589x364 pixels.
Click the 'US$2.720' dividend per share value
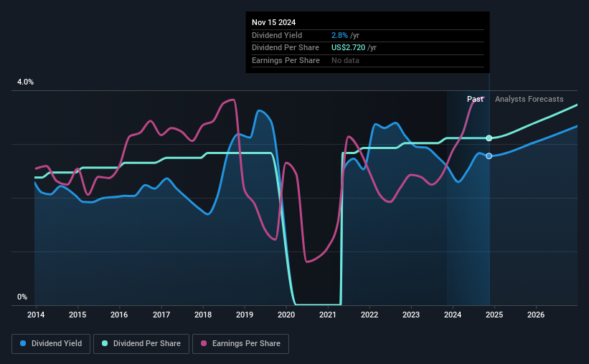click(348, 48)
